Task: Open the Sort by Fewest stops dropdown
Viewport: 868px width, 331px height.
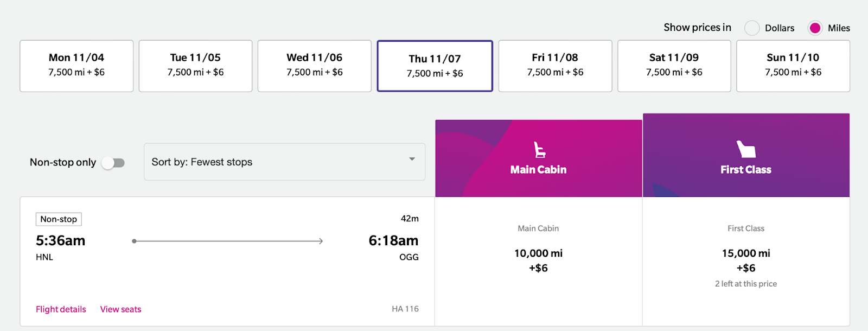Action: coord(284,162)
